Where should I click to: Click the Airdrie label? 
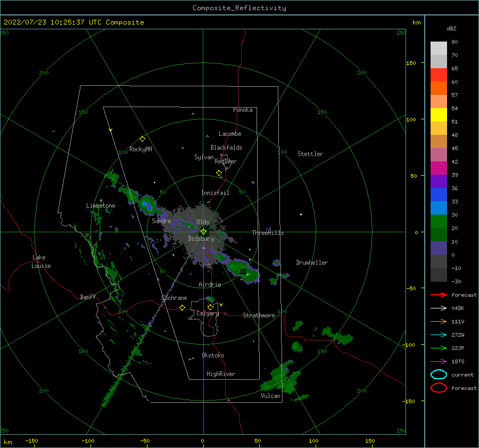(210, 284)
